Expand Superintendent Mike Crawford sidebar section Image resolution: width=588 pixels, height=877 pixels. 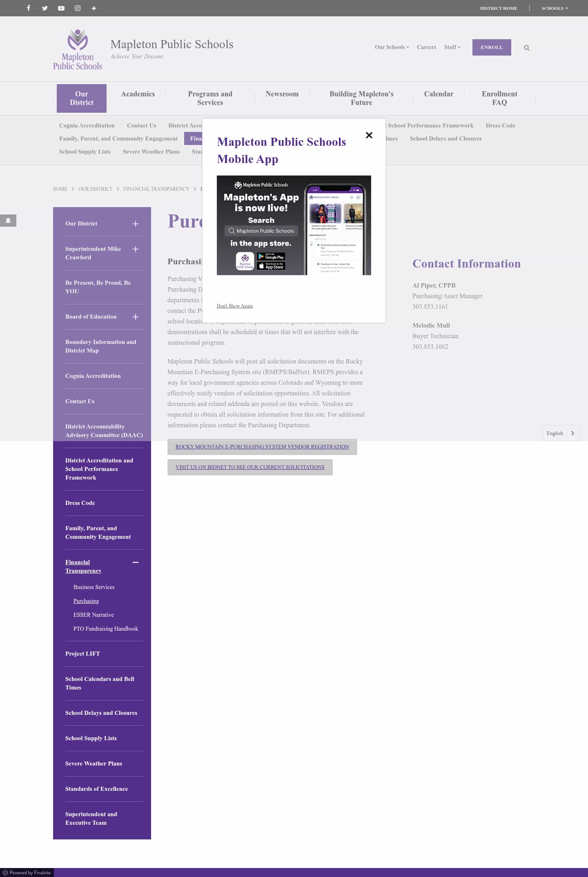(136, 249)
